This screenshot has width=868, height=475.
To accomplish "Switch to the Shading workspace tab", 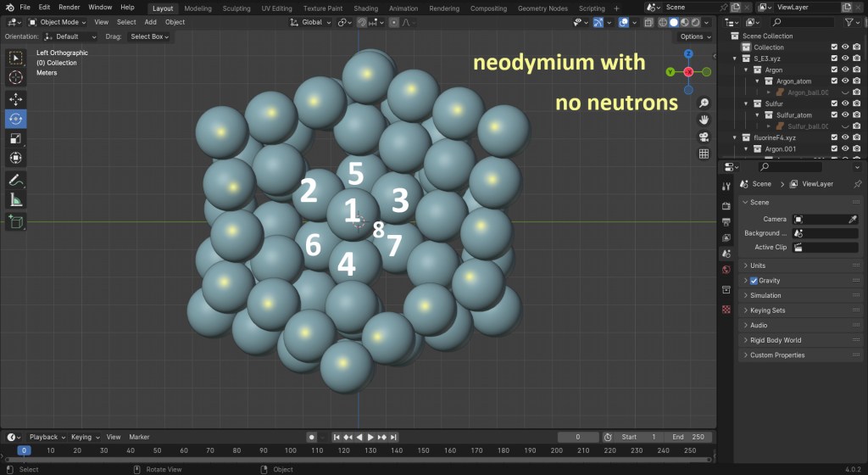I will point(365,8).
